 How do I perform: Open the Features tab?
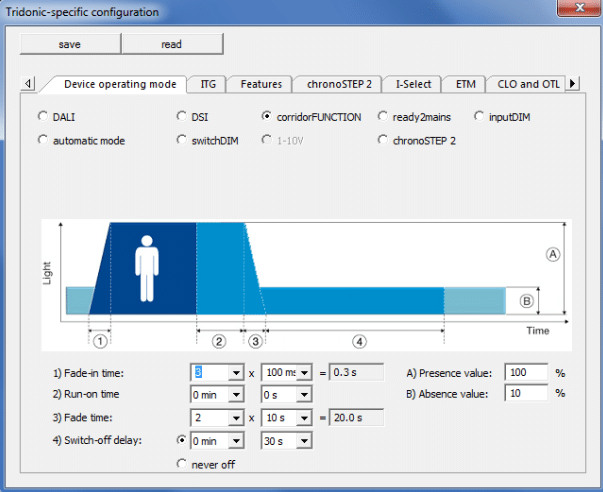[x=261, y=84]
